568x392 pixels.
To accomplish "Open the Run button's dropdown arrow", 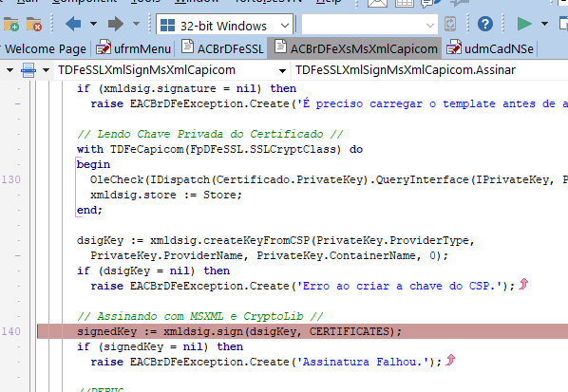I will pyautogui.click(x=544, y=24).
